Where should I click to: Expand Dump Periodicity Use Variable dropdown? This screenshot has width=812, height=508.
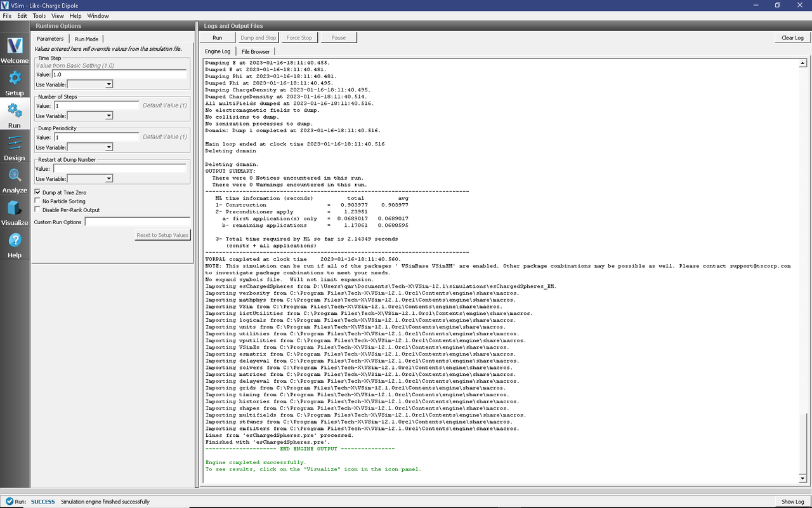pyautogui.click(x=90, y=147)
